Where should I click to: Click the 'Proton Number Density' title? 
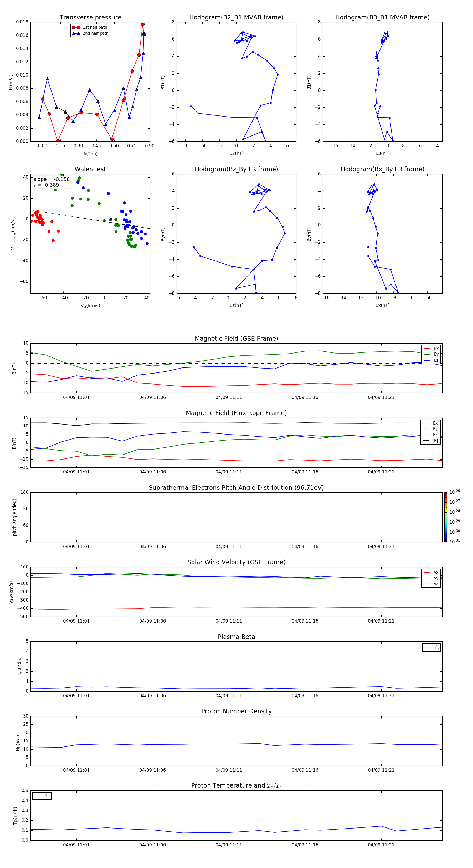pyautogui.click(x=236, y=711)
